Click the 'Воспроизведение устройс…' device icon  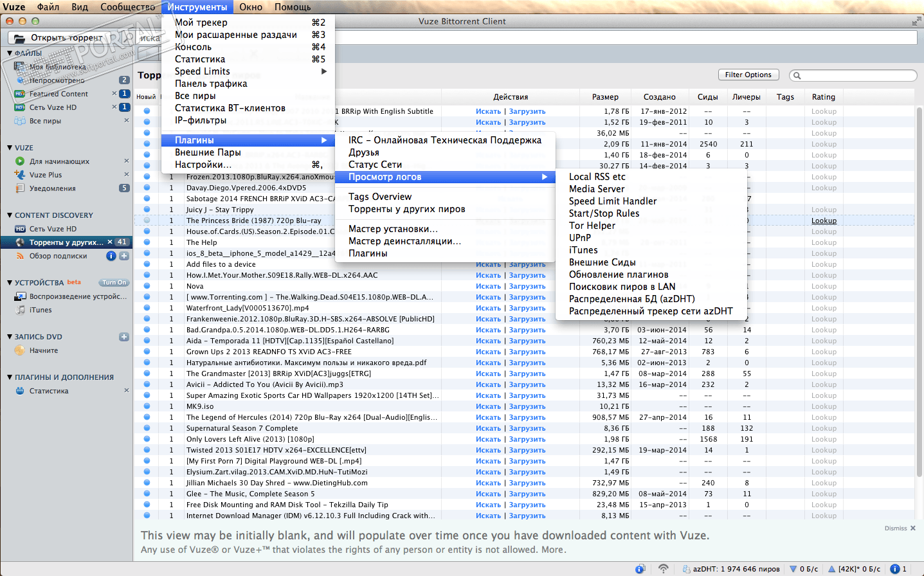(x=20, y=296)
